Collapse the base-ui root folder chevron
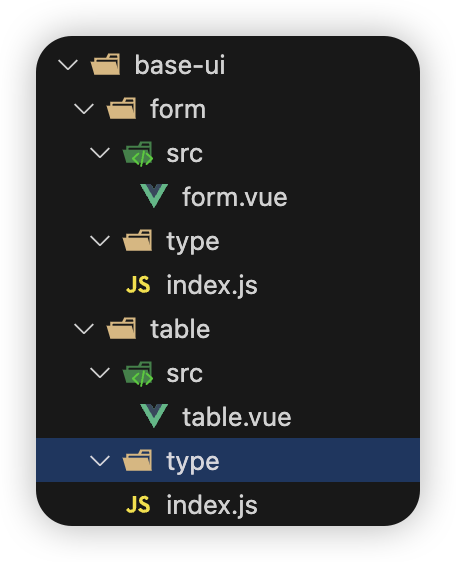 68,65
